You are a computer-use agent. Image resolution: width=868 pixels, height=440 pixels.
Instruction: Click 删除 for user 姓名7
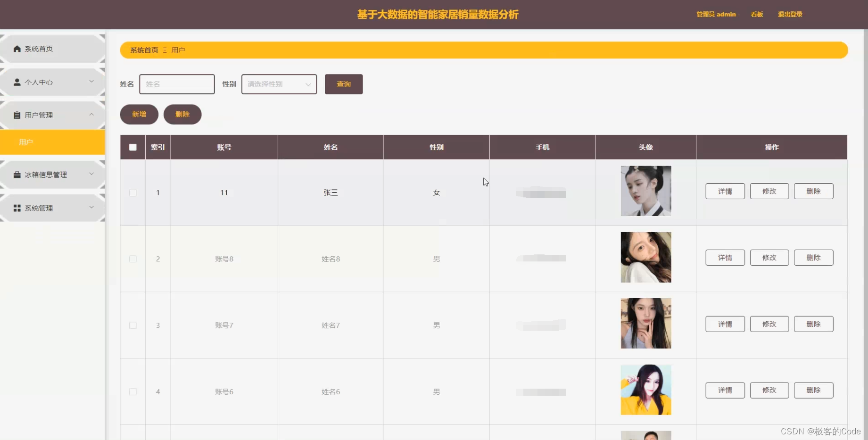(814, 324)
